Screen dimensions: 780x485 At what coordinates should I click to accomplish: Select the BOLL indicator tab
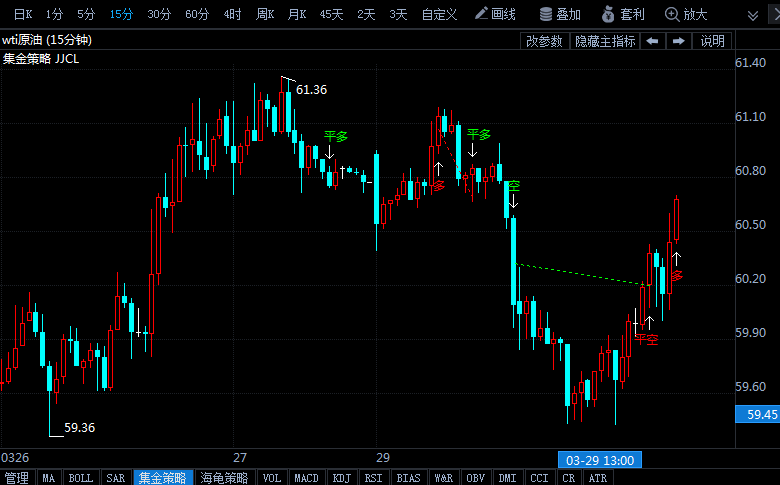pyautogui.click(x=81, y=478)
